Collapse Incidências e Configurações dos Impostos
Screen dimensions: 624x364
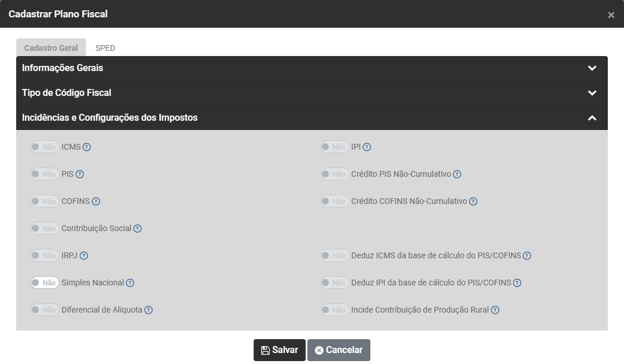592,118
